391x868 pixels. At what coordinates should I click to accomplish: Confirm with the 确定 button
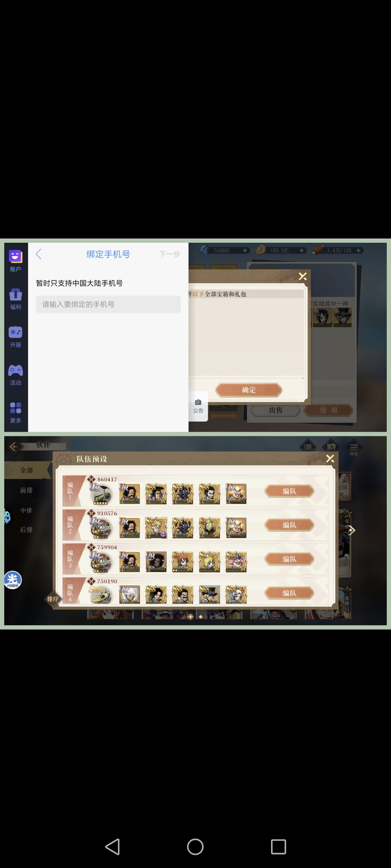(249, 390)
